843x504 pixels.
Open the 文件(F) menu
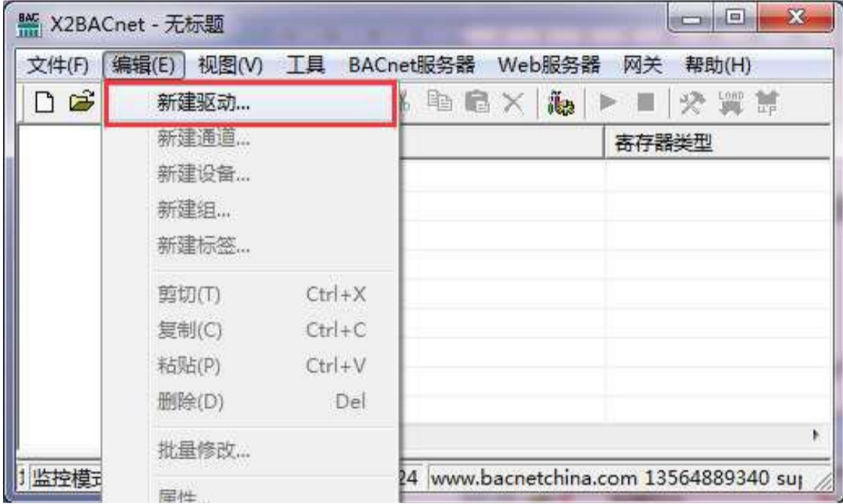[57, 65]
